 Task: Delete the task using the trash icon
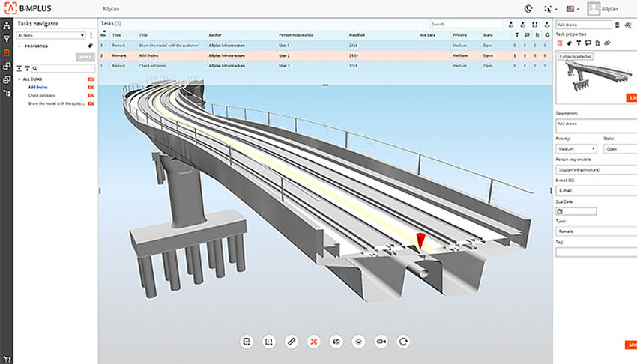pyautogui.click(x=617, y=25)
